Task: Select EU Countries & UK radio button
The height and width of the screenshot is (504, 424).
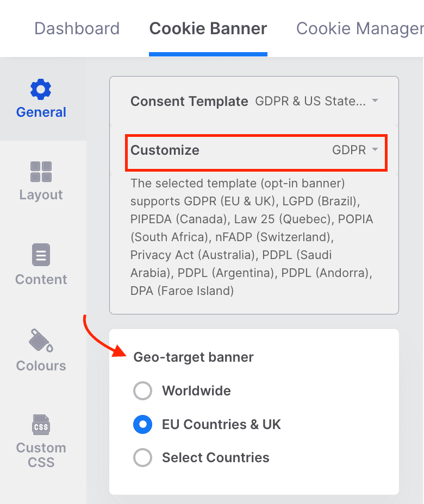Action: [142, 424]
